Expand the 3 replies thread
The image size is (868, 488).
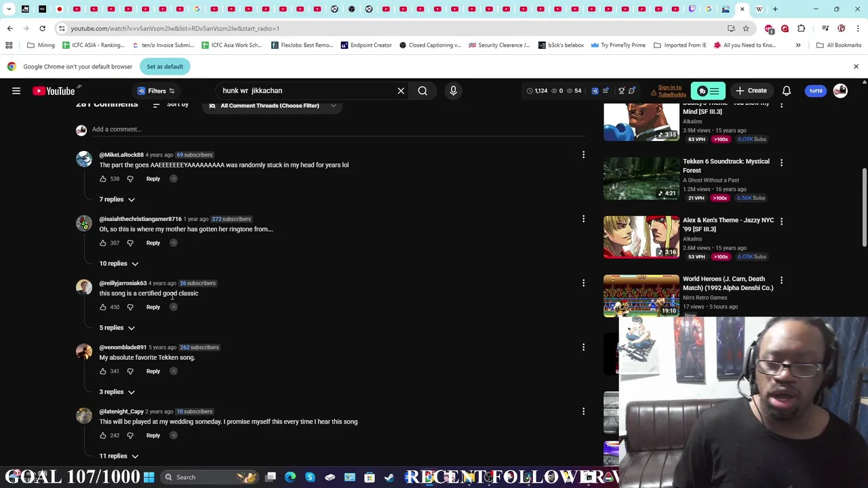coord(117,392)
